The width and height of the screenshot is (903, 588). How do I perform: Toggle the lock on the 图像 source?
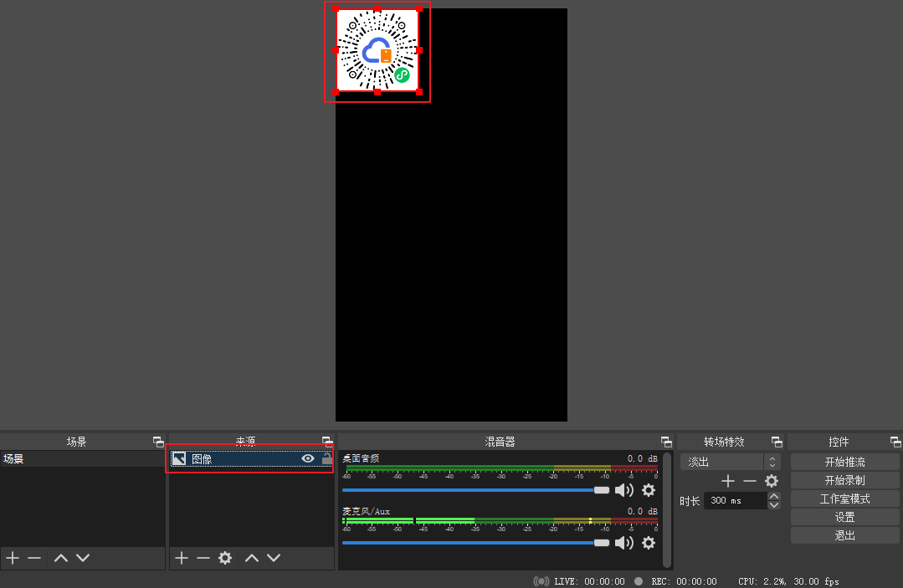tap(326, 458)
